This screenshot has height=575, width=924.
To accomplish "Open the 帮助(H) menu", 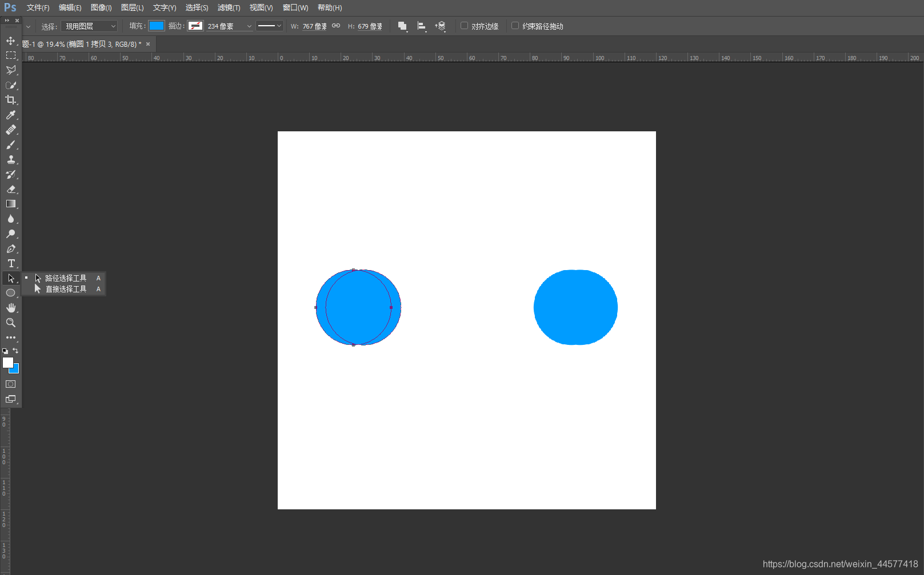I will (330, 7).
